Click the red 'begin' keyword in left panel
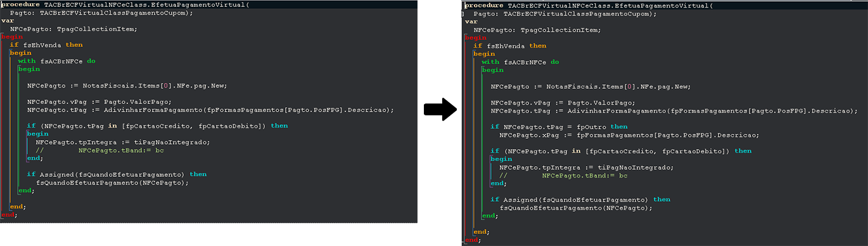This screenshot has width=868, height=246. [x=12, y=37]
